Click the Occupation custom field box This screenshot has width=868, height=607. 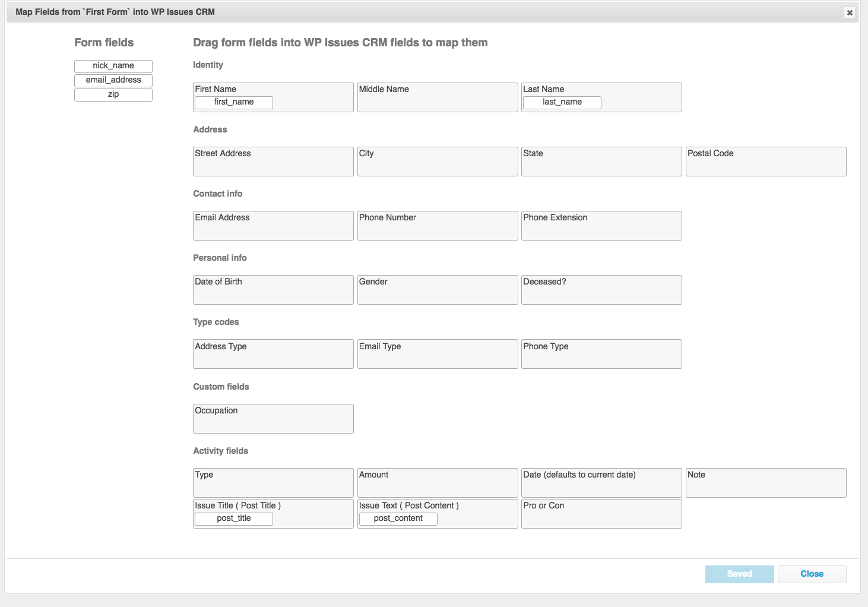click(x=273, y=419)
